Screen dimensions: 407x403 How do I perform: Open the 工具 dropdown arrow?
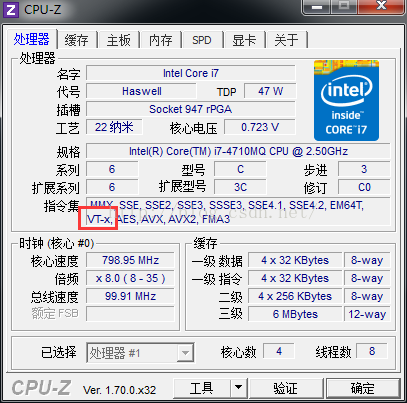pos(238,388)
